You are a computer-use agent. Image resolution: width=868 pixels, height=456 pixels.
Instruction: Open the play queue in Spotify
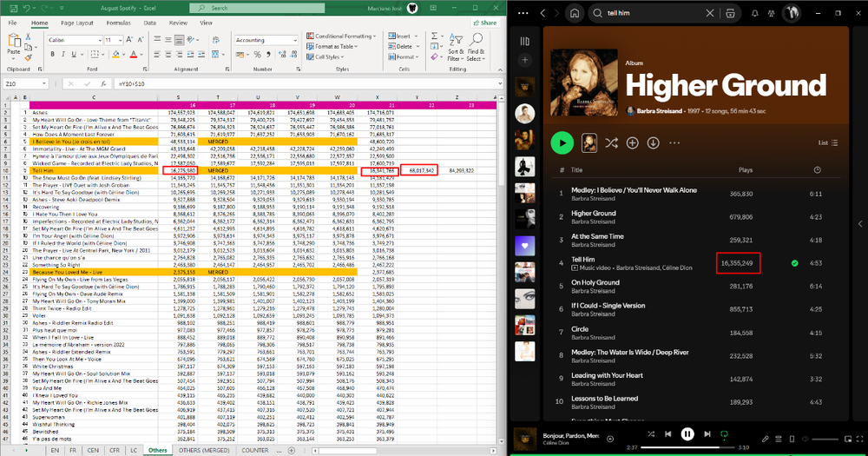tap(779, 439)
